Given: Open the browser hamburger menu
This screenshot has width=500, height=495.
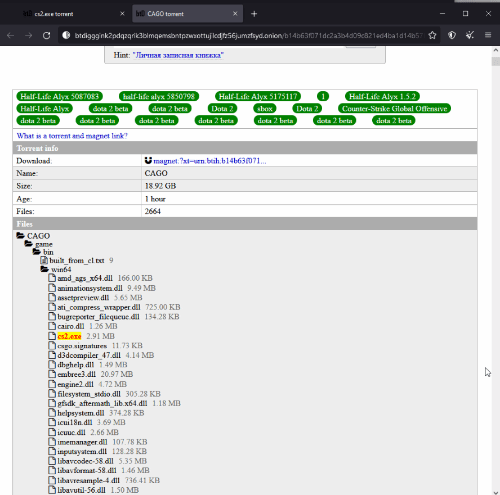Looking at the screenshot, I should pyautogui.click(x=488, y=35).
